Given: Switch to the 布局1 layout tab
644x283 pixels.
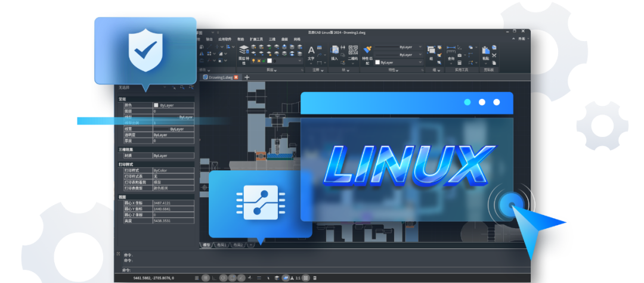Looking at the screenshot, I should tap(222, 245).
